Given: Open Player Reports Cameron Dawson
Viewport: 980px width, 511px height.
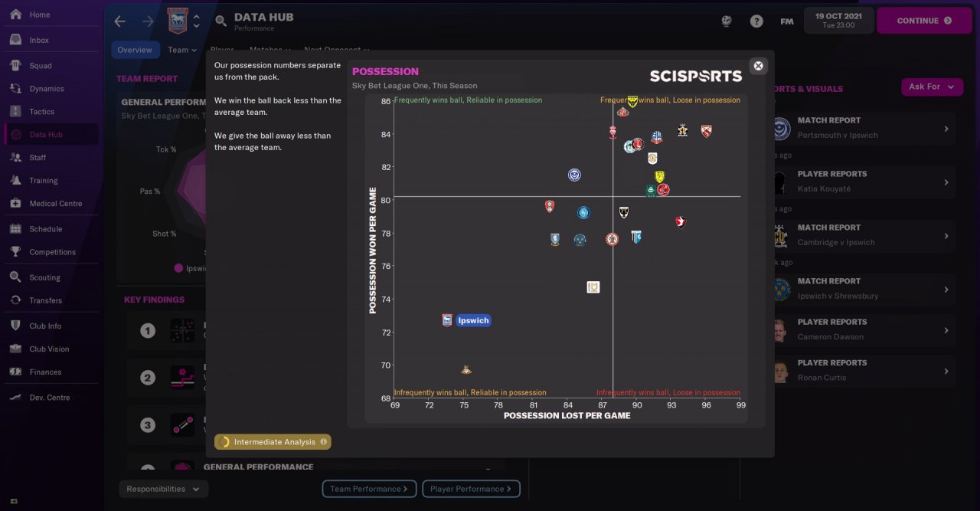Looking at the screenshot, I should click(x=863, y=329).
